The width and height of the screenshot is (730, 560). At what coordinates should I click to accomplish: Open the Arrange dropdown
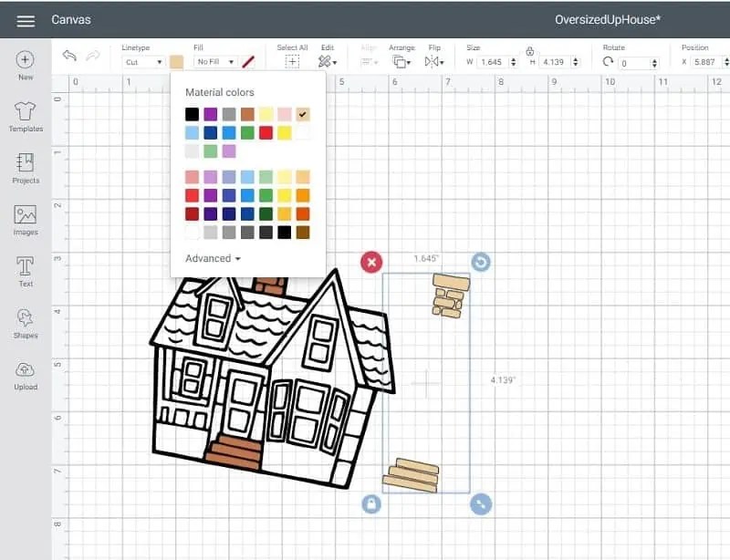[x=401, y=61]
